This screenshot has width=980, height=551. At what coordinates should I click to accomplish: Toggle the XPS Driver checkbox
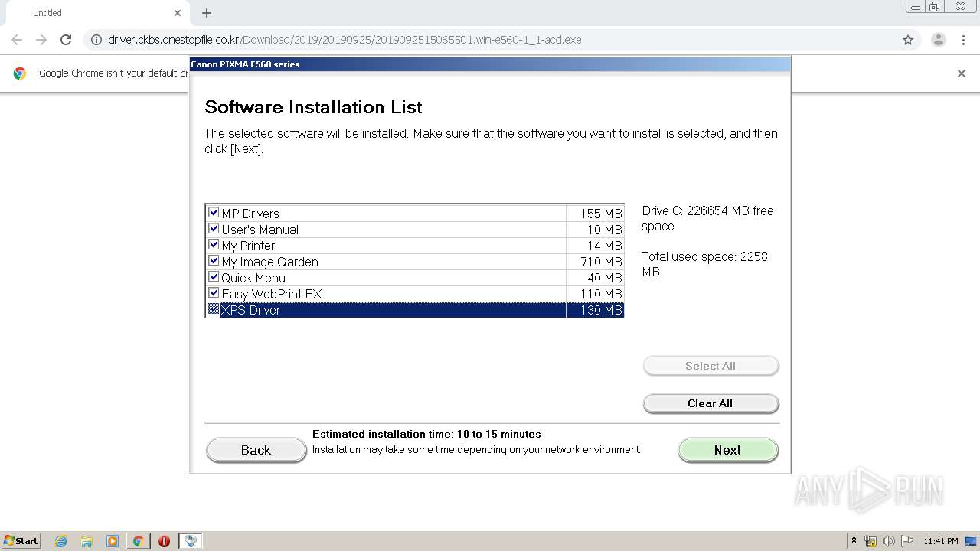tap(214, 309)
